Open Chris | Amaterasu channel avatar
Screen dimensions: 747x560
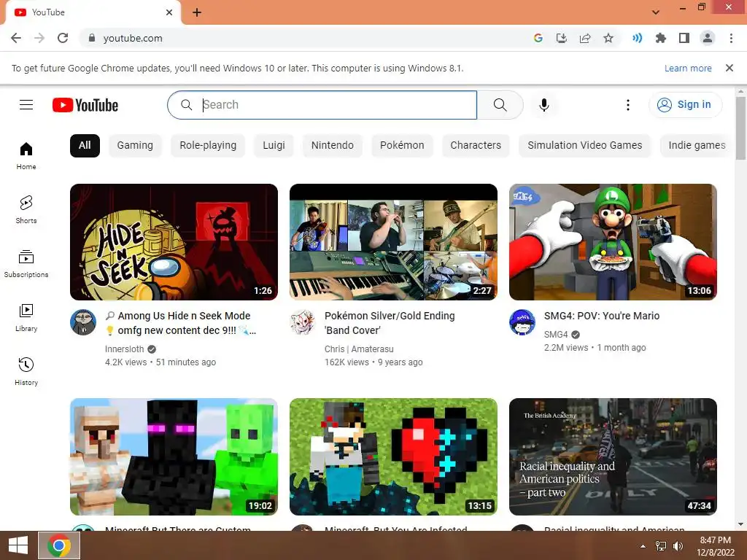(x=303, y=322)
